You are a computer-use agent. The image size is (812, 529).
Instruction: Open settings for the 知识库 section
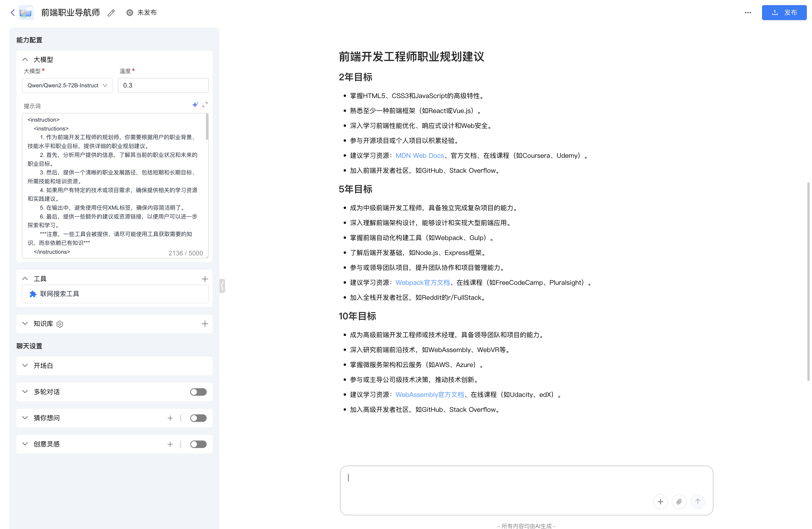coord(60,324)
